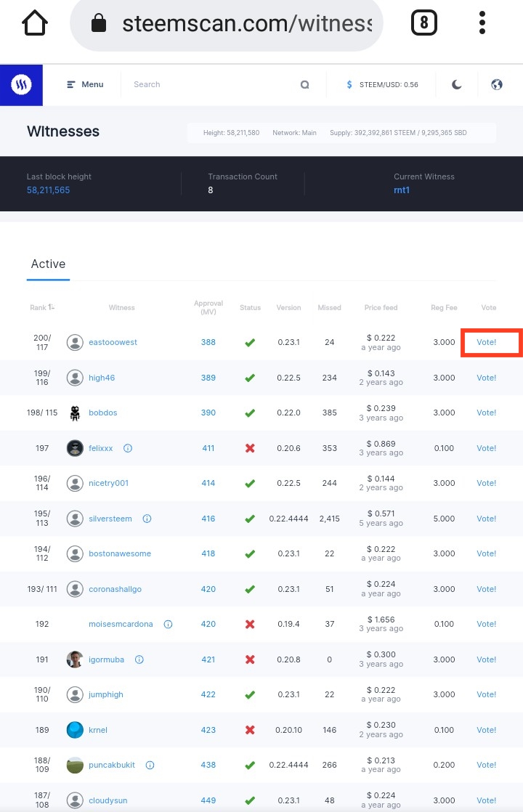The height and width of the screenshot is (812, 523).
Task: Open cloudysun witness profile
Action: point(108,800)
